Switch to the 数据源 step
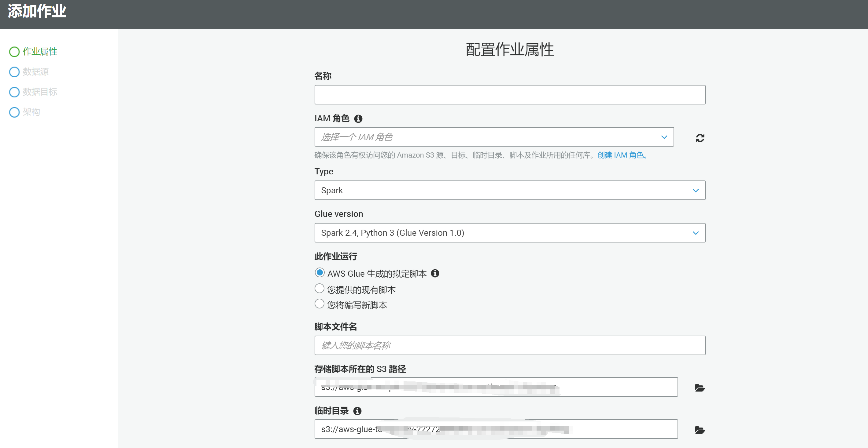Image resolution: width=868 pixels, height=448 pixels. (x=35, y=72)
